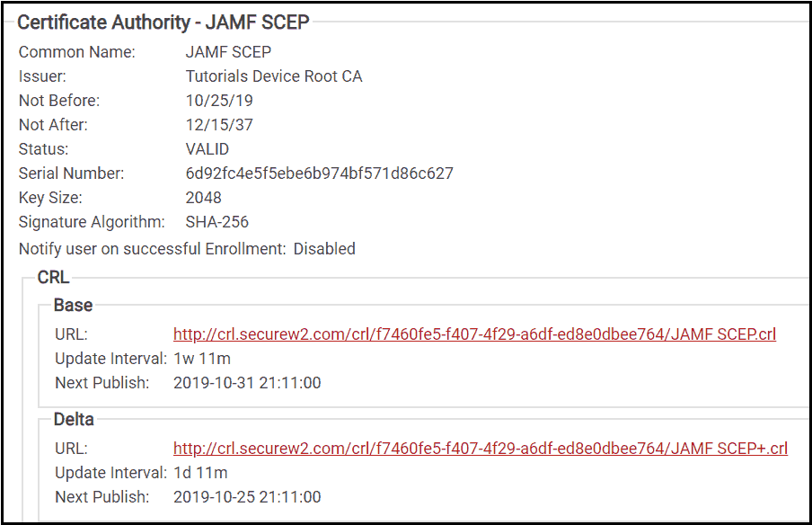Screen dimensions: 812x525
Task: Click the Common Name value JAMF SCEP
Action: [228, 52]
